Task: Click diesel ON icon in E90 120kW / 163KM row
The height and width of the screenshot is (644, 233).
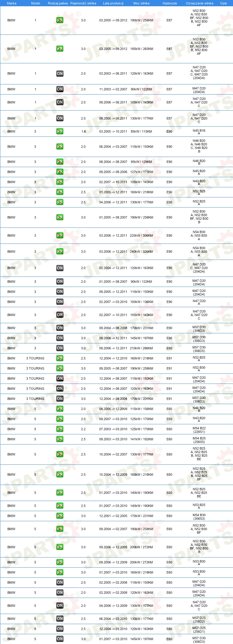Action: point(60,268)
